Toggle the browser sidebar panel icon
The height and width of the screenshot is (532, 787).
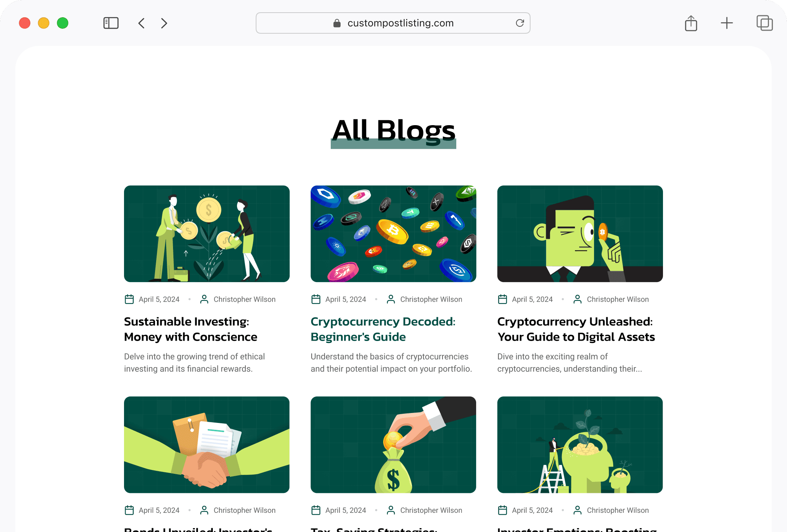pos(111,23)
